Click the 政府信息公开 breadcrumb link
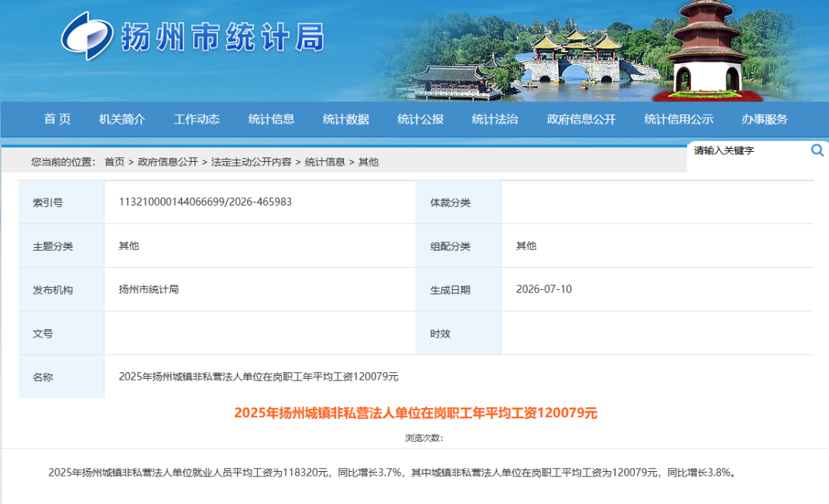829x504 pixels. click(167, 162)
